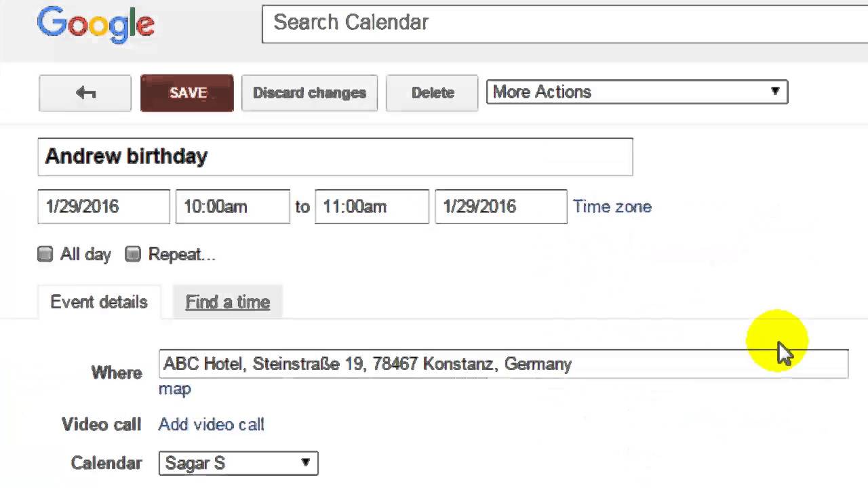
Task: Open the map link under Where
Action: 175,389
